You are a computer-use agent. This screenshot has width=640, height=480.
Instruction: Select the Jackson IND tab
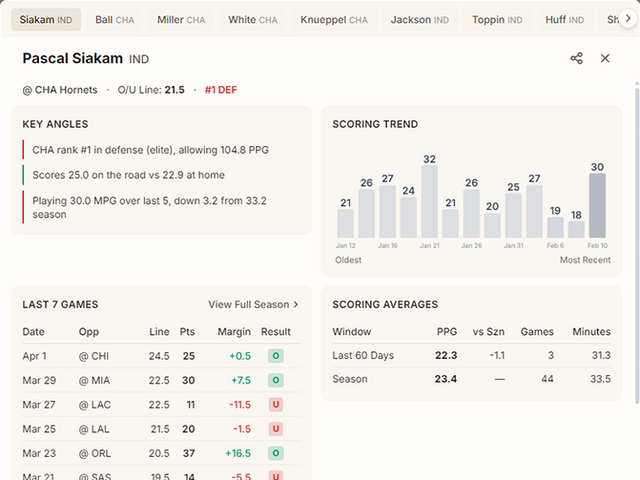click(x=420, y=20)
